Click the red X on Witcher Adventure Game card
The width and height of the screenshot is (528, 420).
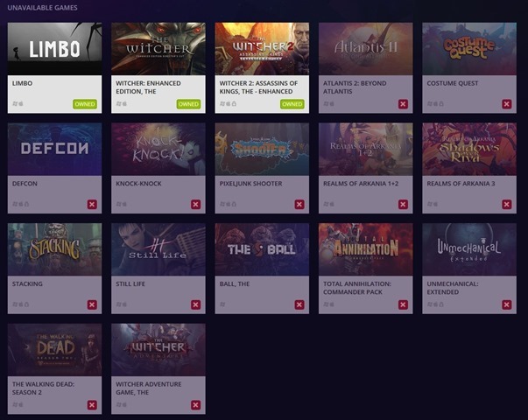point(195,405)
